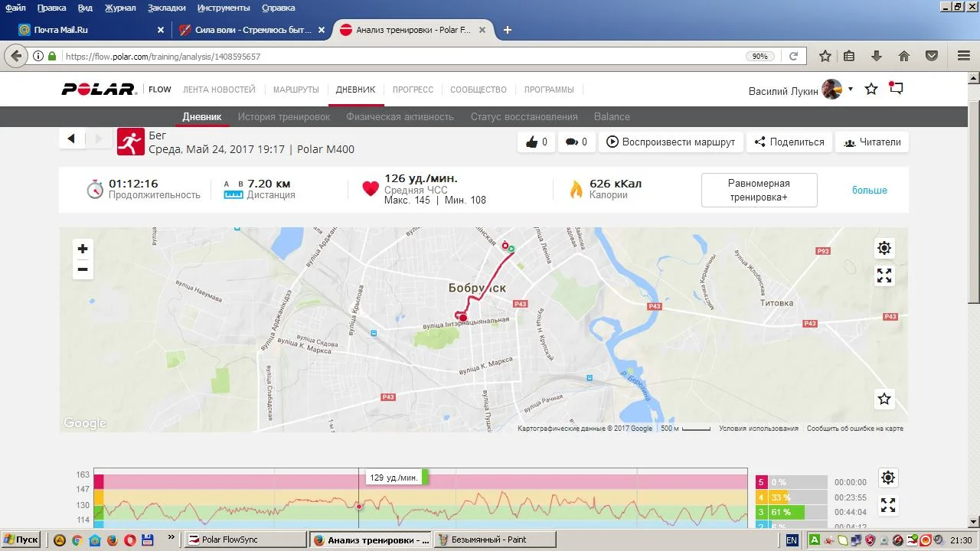980x551 pixels.
Task: Expand heart rate chart to fullscreen
Action: click(x=888, y=505)
